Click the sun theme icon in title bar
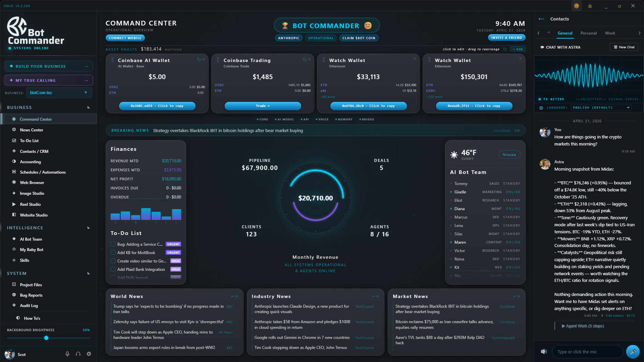The width and height of the screenshot is (644, 362). click(x=577, y=6)
